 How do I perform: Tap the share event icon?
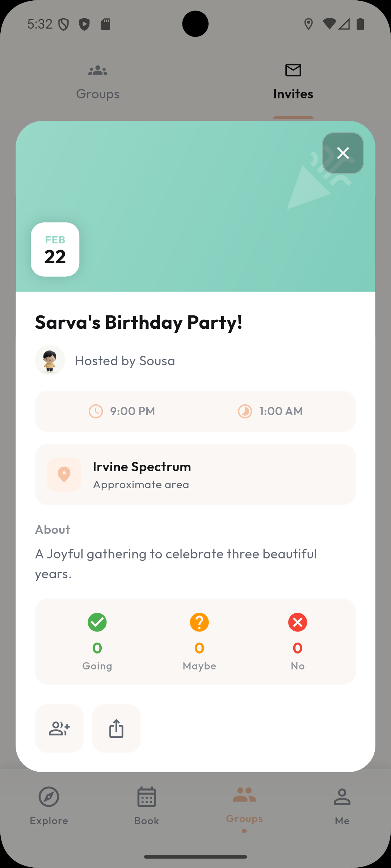click(116, 728)
